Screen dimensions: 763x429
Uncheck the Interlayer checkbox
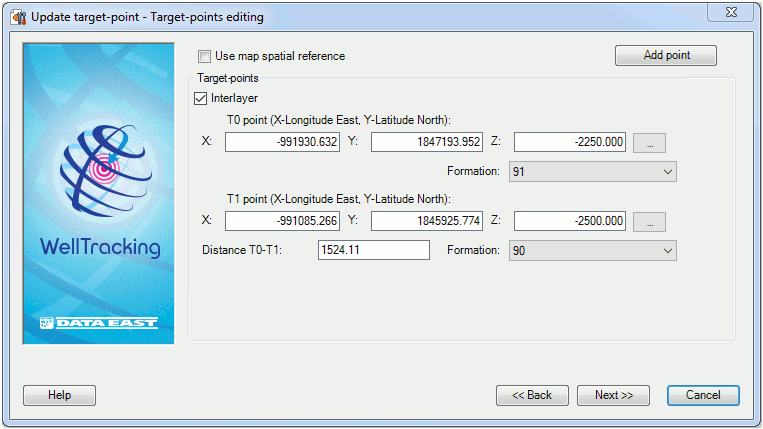pos(200,99)
